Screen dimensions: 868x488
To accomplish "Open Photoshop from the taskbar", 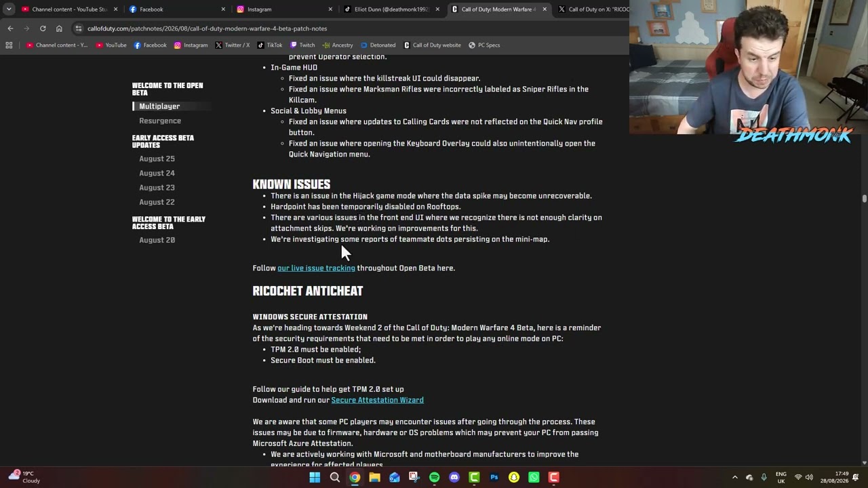I will tap(494, 477).
